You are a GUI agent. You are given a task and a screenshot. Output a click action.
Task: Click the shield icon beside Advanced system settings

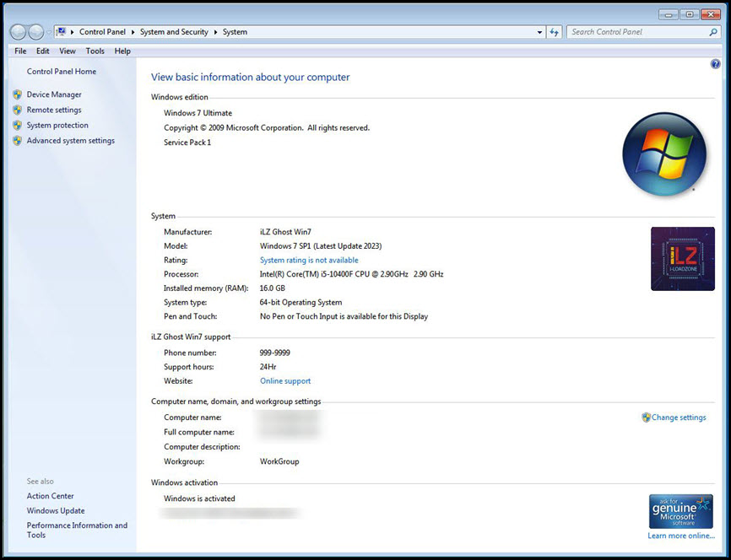point(17,141)
